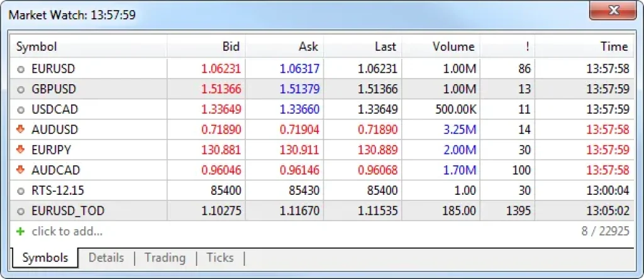The image size is (644, 279).
Task: Click EURUSD bid price 1.06231
Action: [221, 69]
